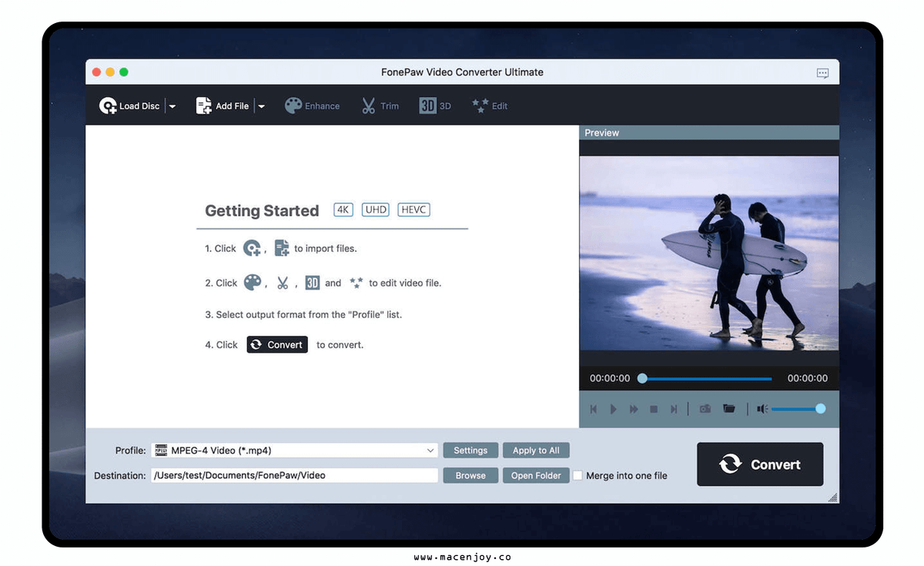The image size is (924, 566).
Task: Click the stars icon in Getting Started step 2
Action: [356, 283]
